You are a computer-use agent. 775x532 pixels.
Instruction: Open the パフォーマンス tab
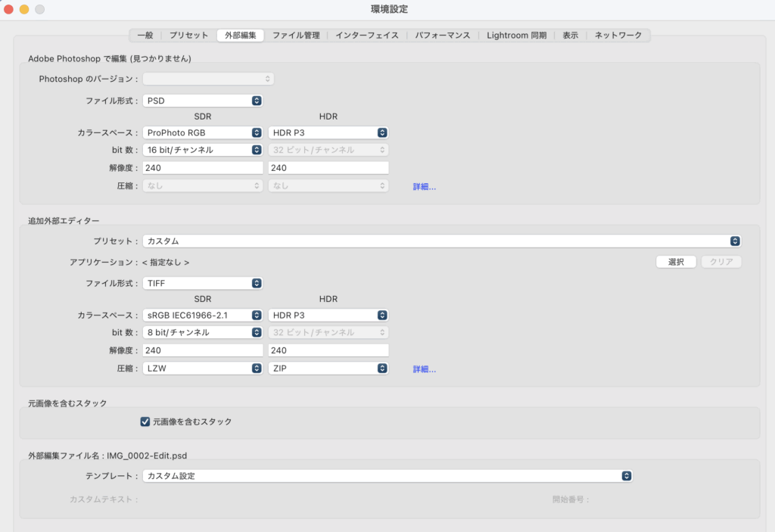[443, 35]
